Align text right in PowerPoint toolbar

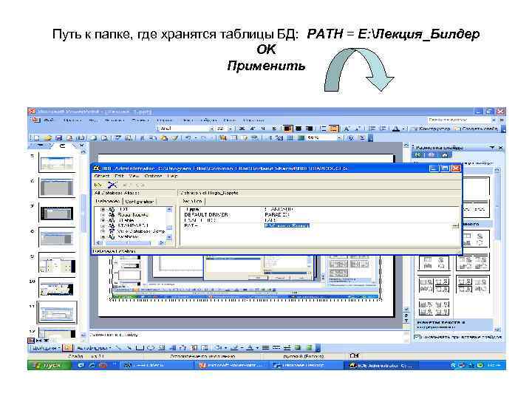pyautogui.click(x=309, y=129)
